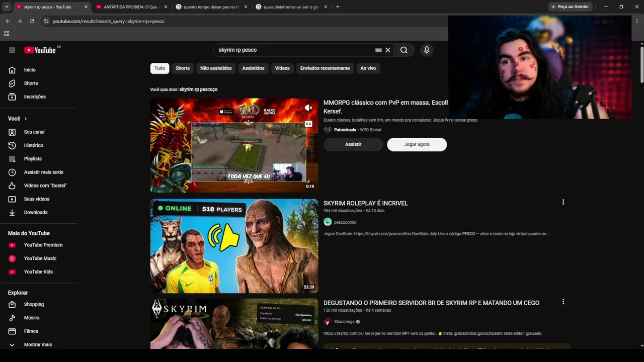Open the YouTube guide hamburger menu
This screenshot has height=362, width=644.
click(12, 50)
